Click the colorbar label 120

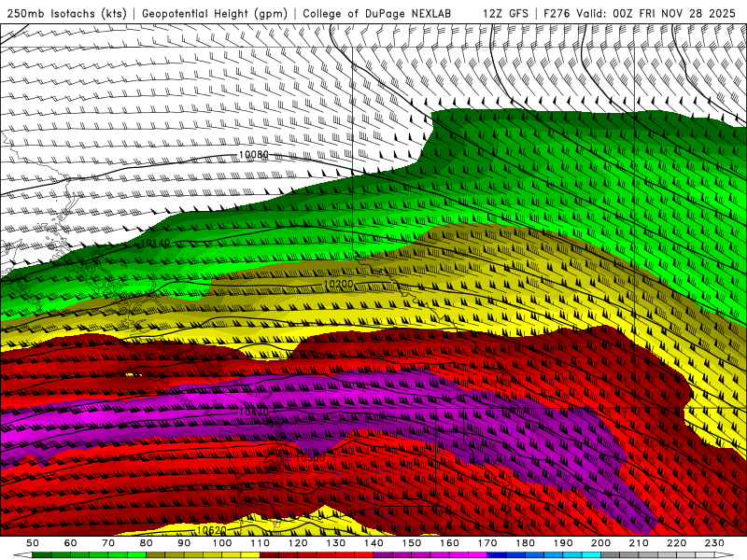coord(298,543)
